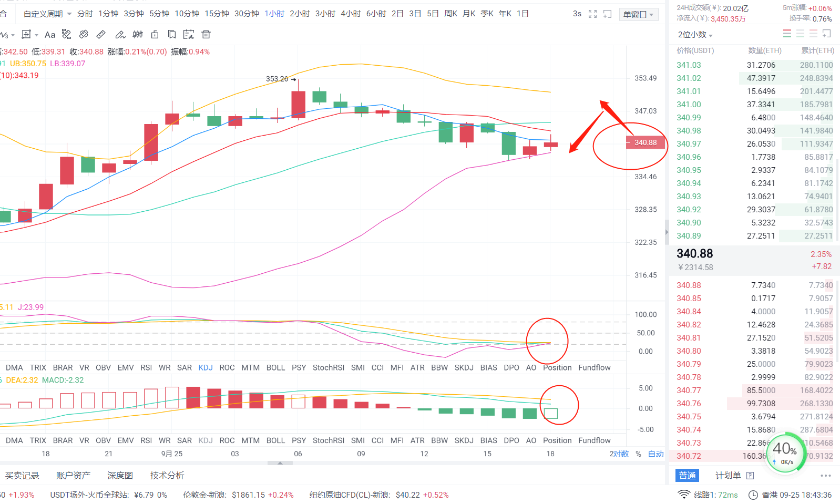
Task: Open the 3s refresh interval selector
Action: 577,14
